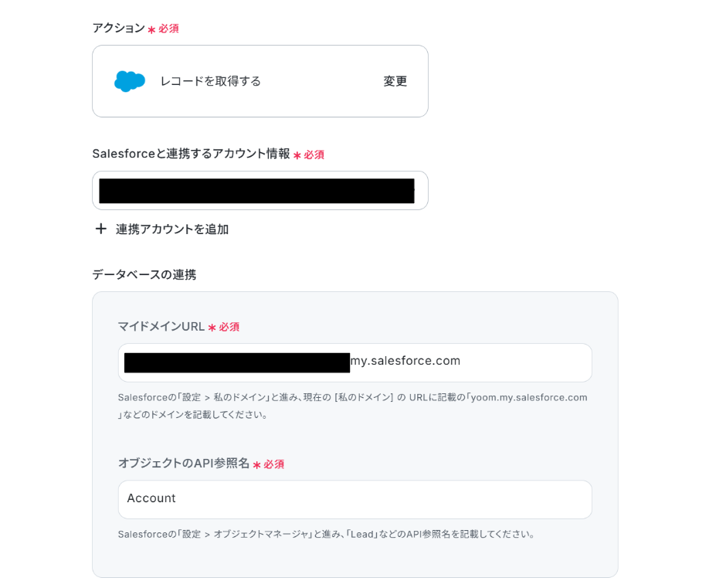The image size is (709, 588).
Task: Click the アクション section label
Action: click(x=118, y=28)
